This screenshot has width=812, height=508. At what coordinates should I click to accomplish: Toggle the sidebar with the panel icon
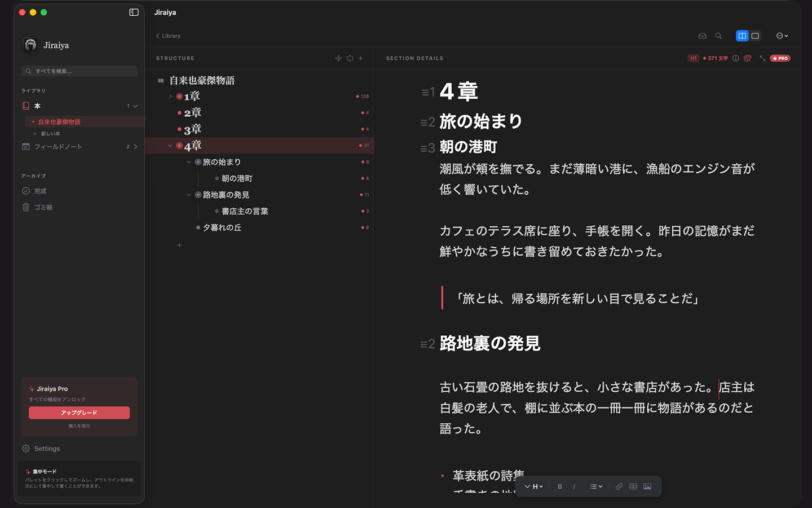134,12
